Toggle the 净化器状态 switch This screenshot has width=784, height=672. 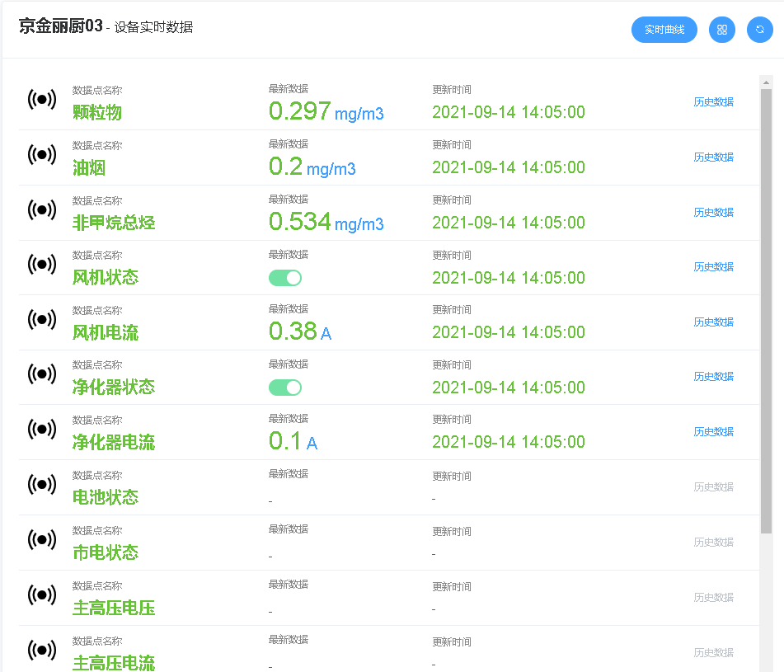pos(285,388)
